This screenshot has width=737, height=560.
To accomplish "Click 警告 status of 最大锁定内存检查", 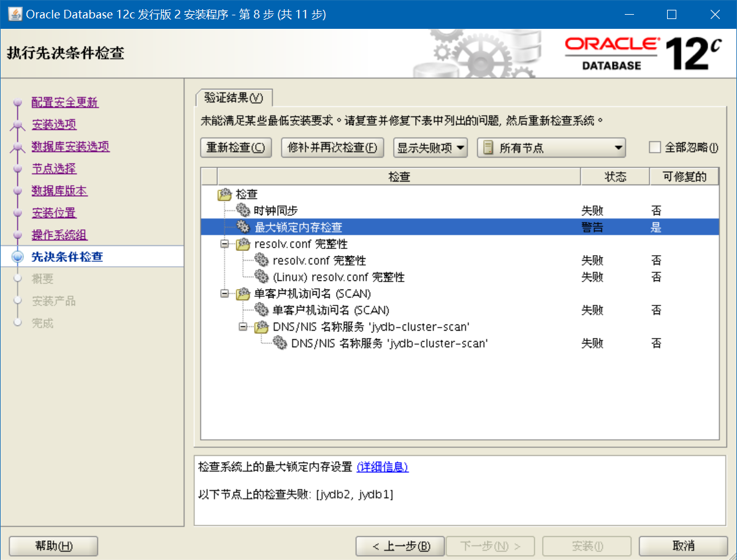I will [x=592, y=227].
